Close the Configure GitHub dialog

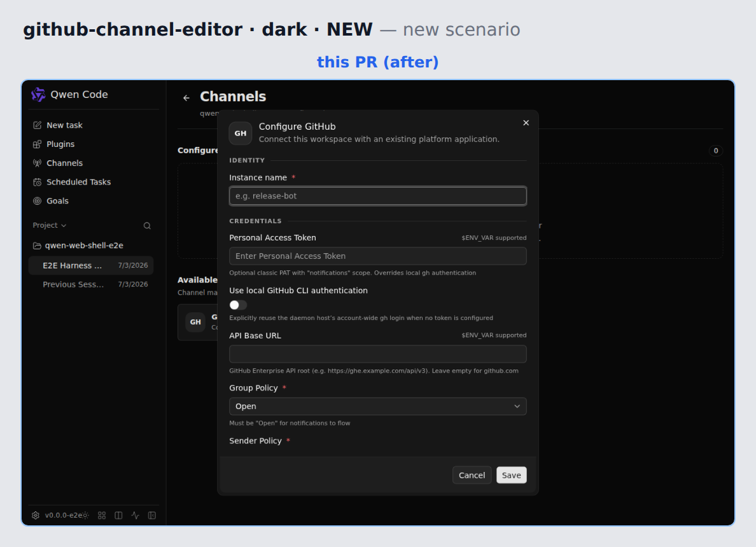[x=526, y=123]
